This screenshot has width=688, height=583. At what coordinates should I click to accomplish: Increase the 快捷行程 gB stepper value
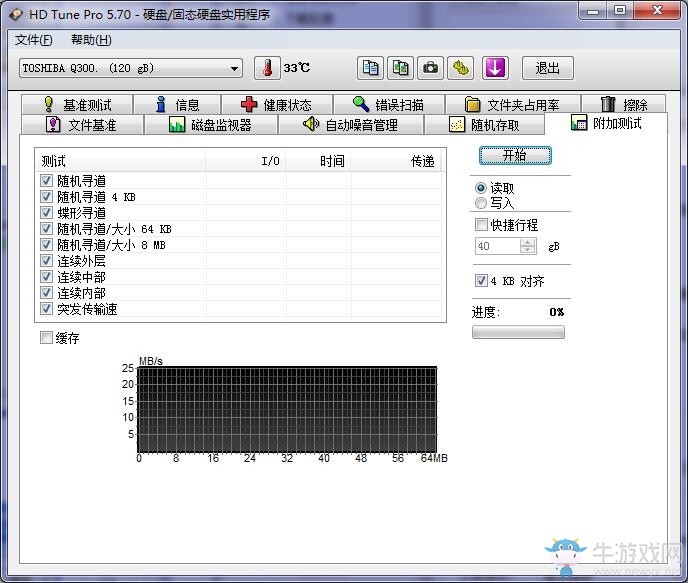click(528, 242)
